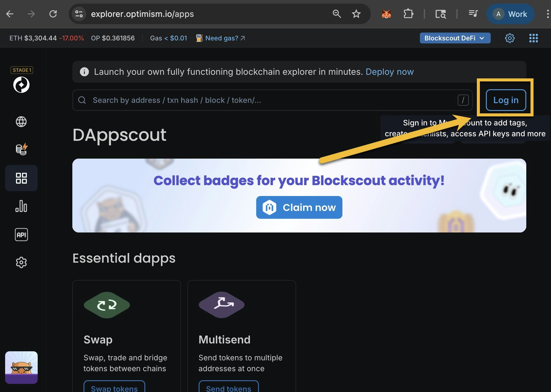Open the browser three-dot menu
This screenshot has width=551, height=392.
pyautogui.click(x=548, y=14)
